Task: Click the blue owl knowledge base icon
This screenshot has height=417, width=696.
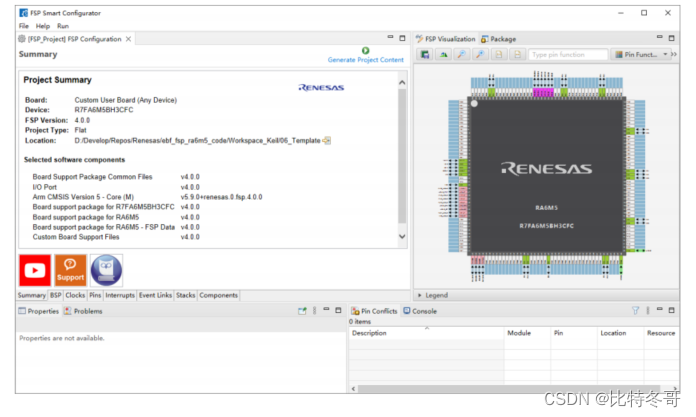Action: point(106,270)
